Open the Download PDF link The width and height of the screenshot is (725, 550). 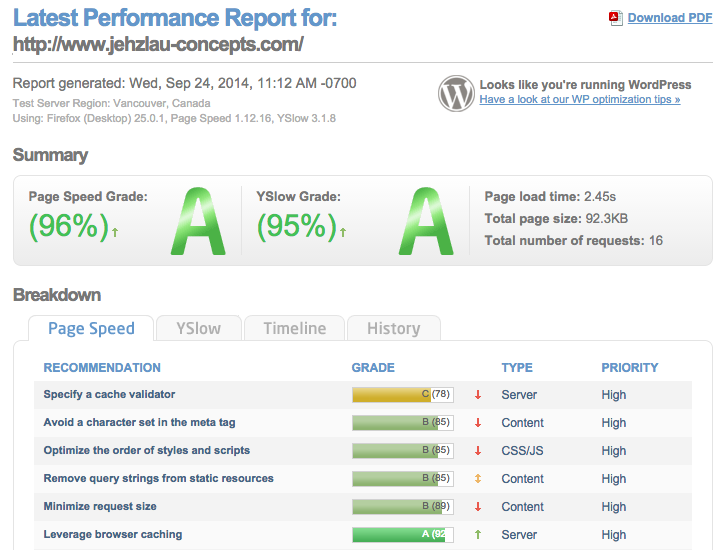(x=669, y=18)
